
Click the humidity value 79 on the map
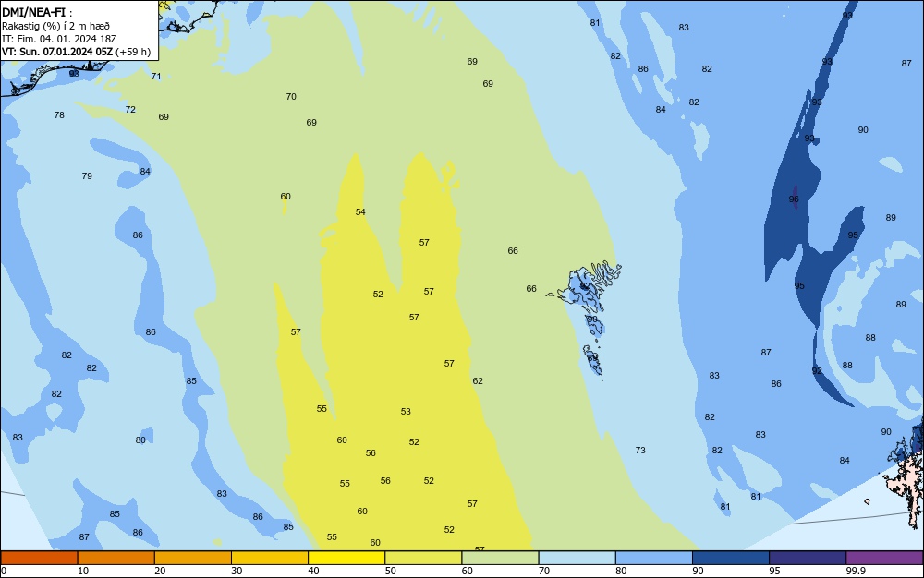coord(87,176)
